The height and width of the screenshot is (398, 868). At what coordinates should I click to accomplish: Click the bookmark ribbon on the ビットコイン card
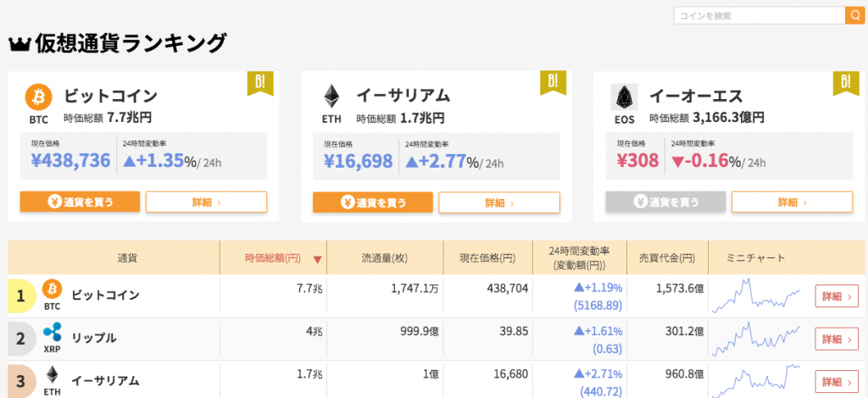click(x=260, y=84)
